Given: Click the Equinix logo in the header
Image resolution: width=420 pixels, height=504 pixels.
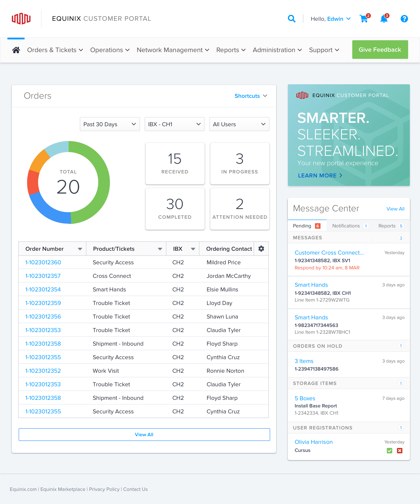Looking at the screenshot, I should 21,19.
